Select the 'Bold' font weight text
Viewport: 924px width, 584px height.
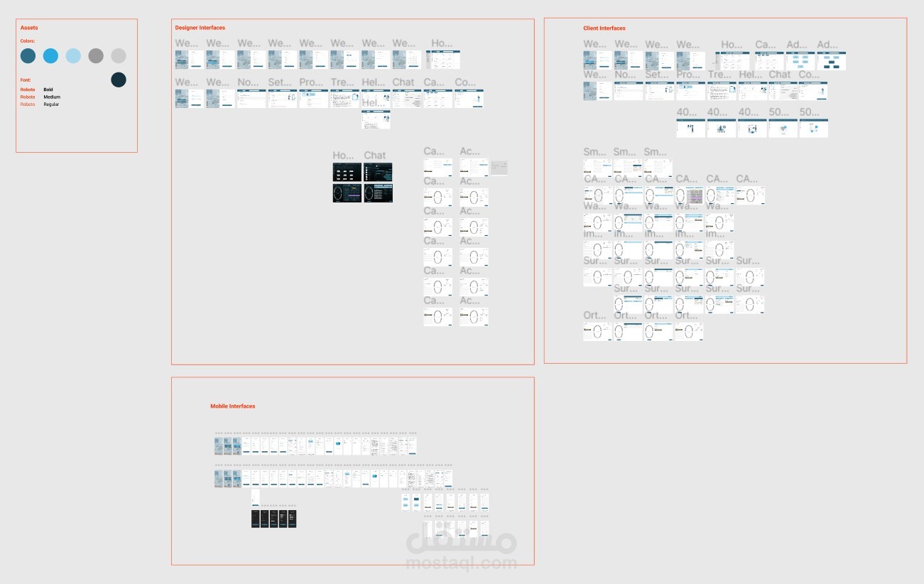(48, 90)
